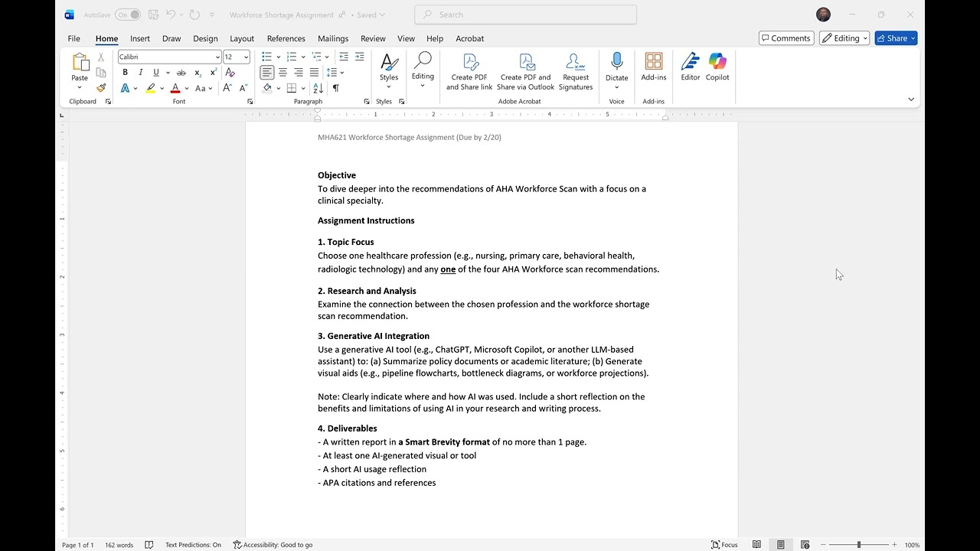Toggle the AutoSave switch
The image size is (980, 551).
128,15
